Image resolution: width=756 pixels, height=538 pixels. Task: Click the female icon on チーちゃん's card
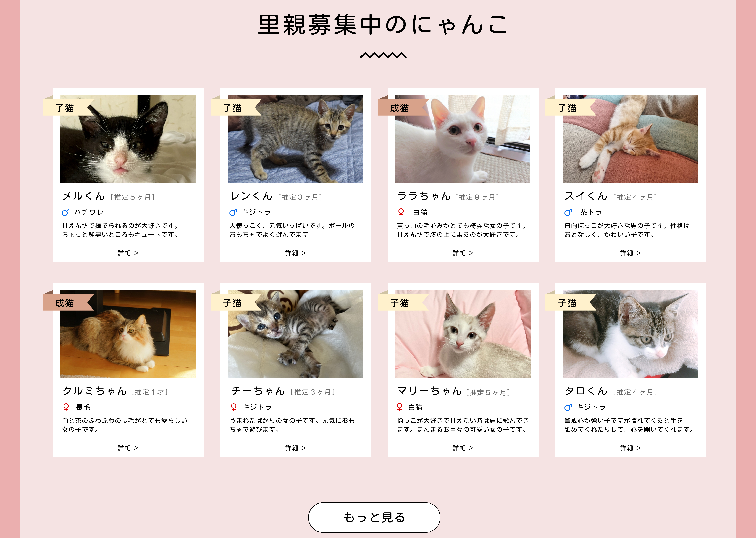tap(233, 407)
